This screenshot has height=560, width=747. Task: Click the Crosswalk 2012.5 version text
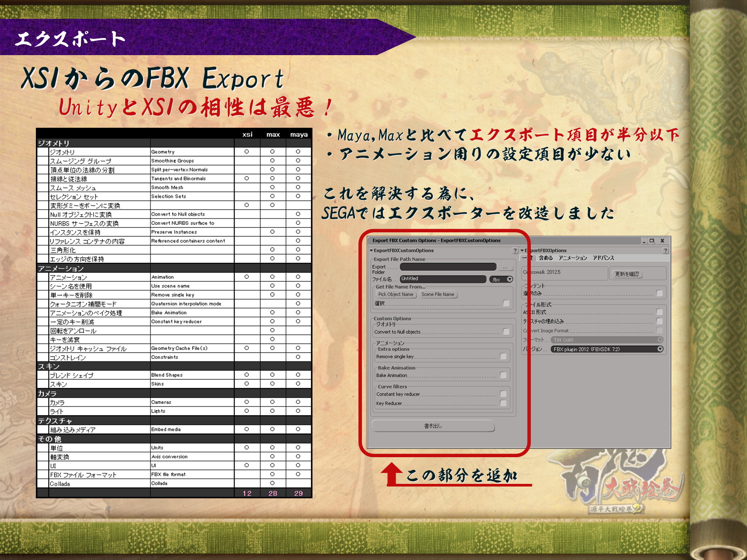pyautogui.click(x=542, y=272)
